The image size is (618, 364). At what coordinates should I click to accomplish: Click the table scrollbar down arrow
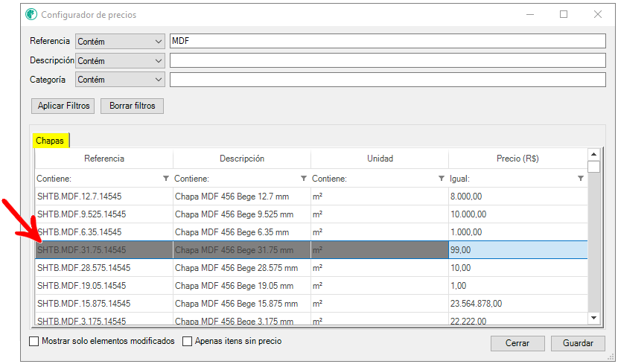(593, 317)
